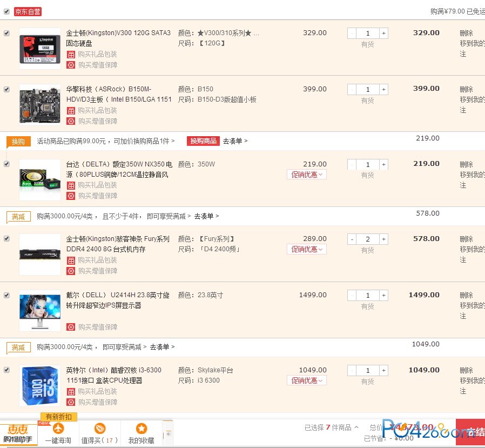This screenshot has height=448, width=485.
Task: Delete the DELTA NX350 power supply from cart
Action: [x=466, y=164]
